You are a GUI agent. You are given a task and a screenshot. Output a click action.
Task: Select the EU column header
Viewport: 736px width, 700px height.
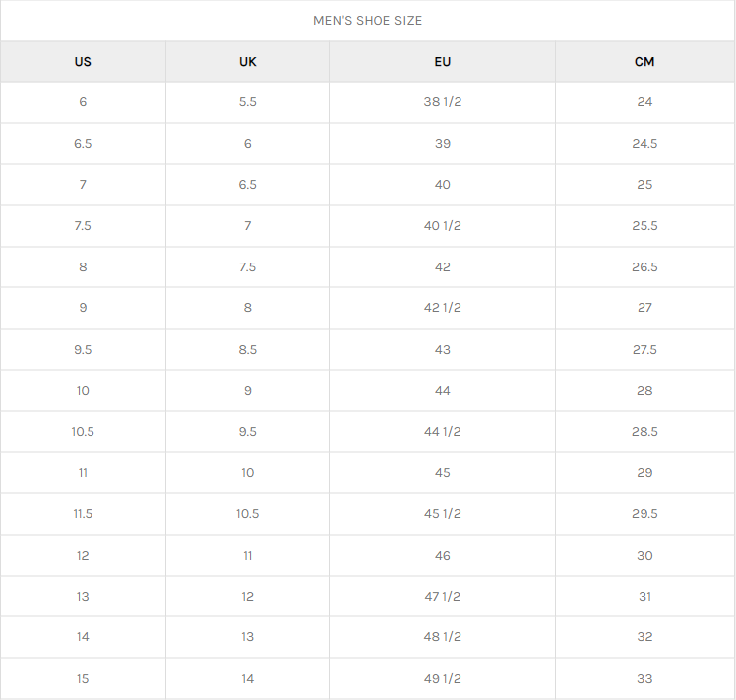(x=443, y=62)
